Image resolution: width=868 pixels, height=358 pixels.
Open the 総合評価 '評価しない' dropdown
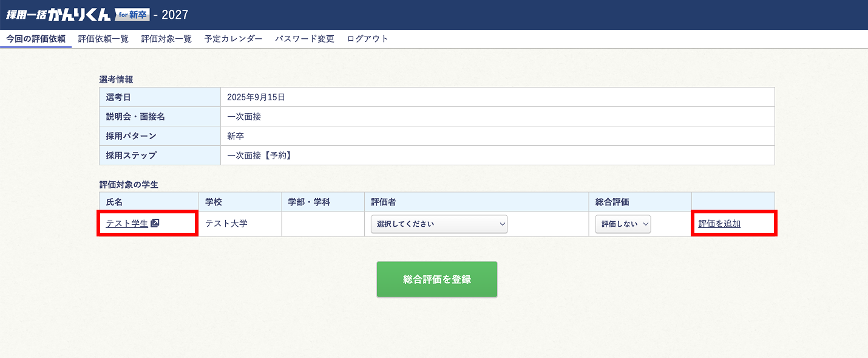(x=622, y=224)
